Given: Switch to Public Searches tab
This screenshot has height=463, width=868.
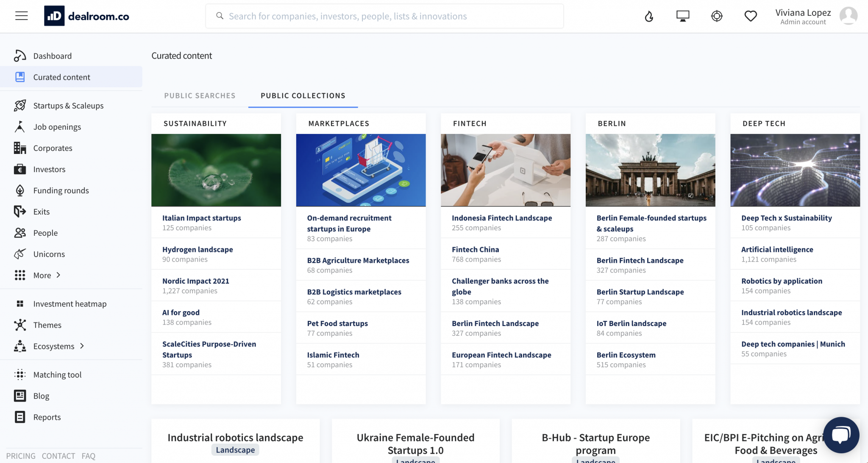Looking at the screenshot, I should pyautogui.click(x=200, y=96).
